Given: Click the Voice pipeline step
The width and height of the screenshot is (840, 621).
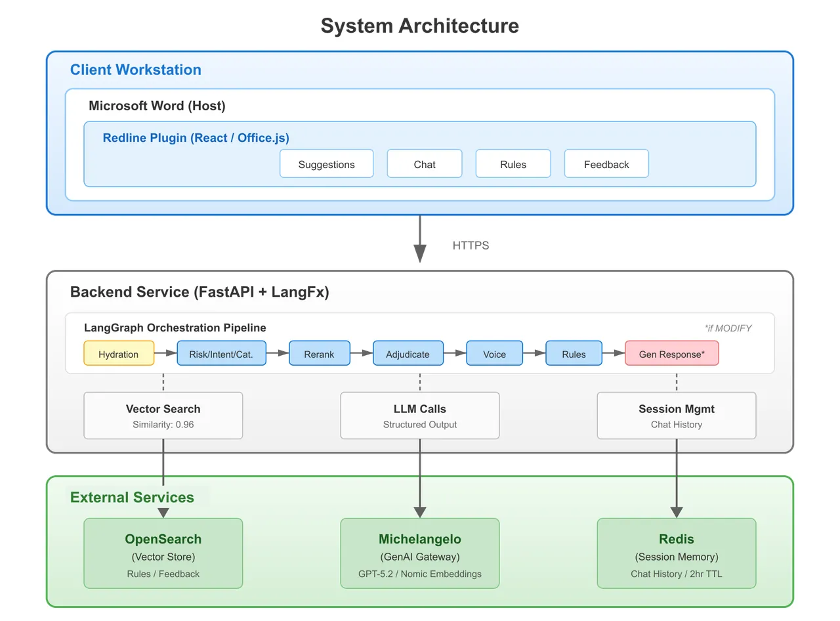Looking at the screenshot, I should [x=494, y=353].
